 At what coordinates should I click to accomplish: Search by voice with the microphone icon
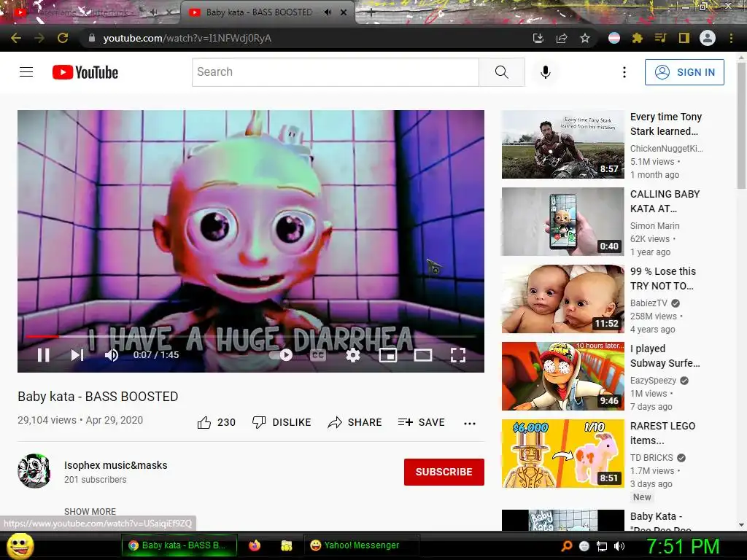(x=546, y=72)
